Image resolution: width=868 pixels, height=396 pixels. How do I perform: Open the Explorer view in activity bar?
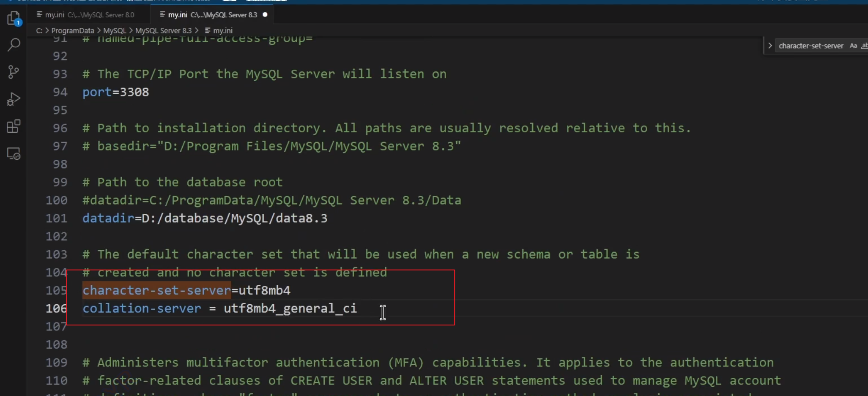14,18
